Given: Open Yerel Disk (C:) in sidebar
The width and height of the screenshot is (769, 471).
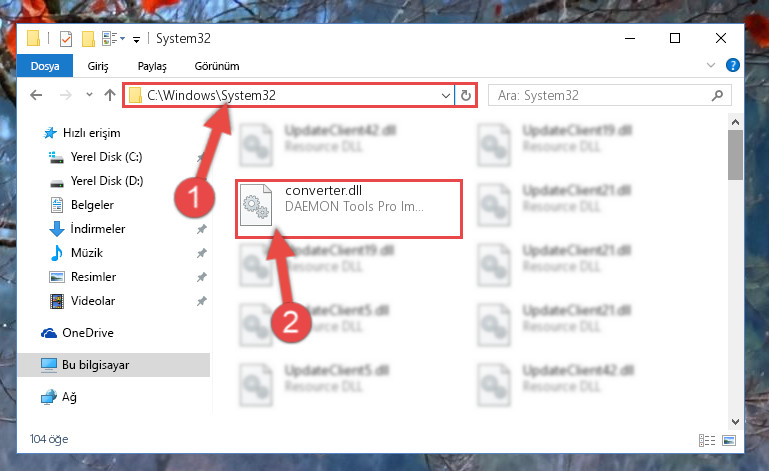Looking at the screenshot, I should click(106, 157).
